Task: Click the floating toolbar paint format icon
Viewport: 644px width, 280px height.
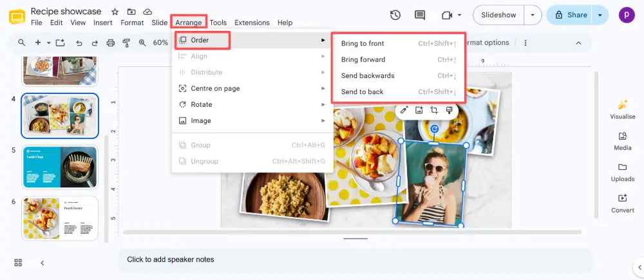Action: coord(449,109)
